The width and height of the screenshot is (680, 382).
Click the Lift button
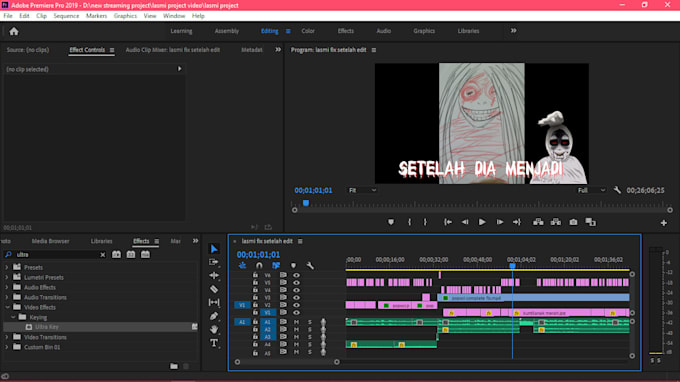click(x=538, y=222)
